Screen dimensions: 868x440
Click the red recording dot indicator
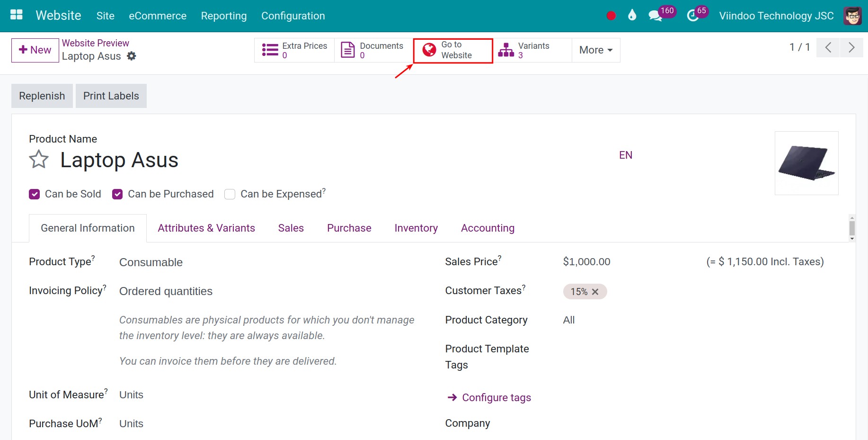tap(611, 16)
